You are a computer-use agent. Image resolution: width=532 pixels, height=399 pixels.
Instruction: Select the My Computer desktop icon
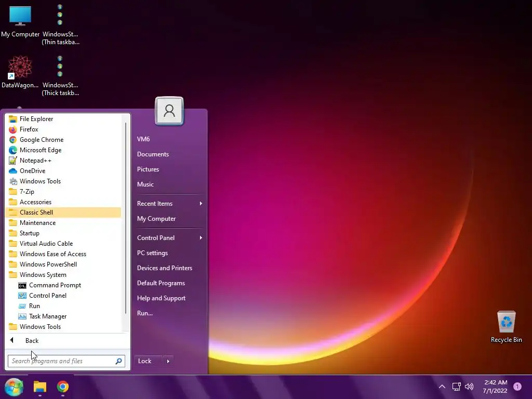click(20, 22)
